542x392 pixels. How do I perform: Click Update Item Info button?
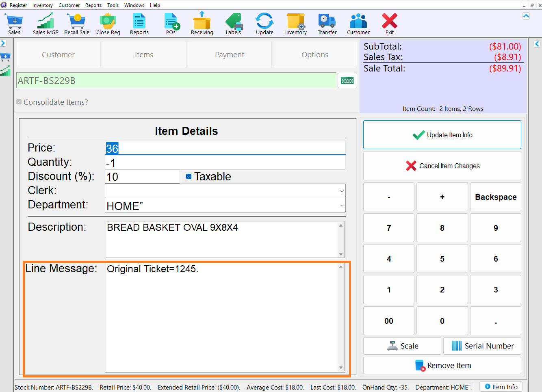click(442, 135)
